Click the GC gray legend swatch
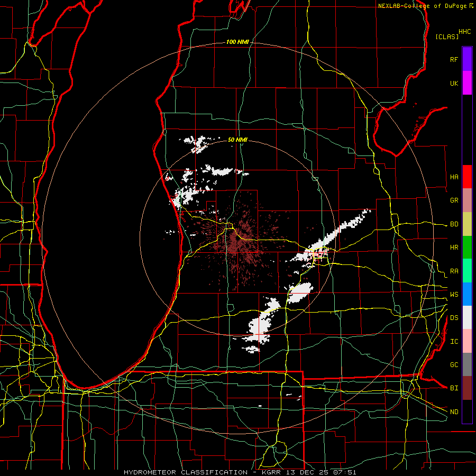476x476 pixels. click(x=467, y=364)
